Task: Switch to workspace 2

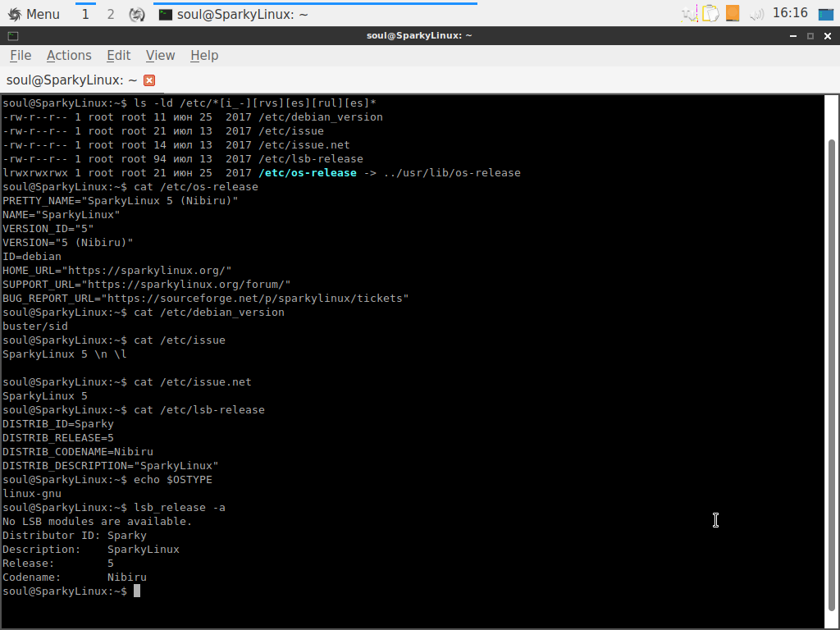Action: point(111,14)
